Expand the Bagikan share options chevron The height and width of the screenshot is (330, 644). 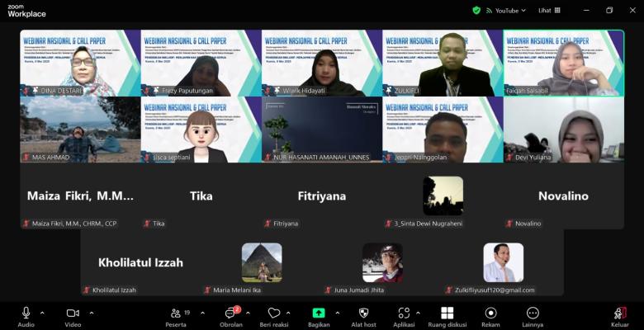pos(335,313)
